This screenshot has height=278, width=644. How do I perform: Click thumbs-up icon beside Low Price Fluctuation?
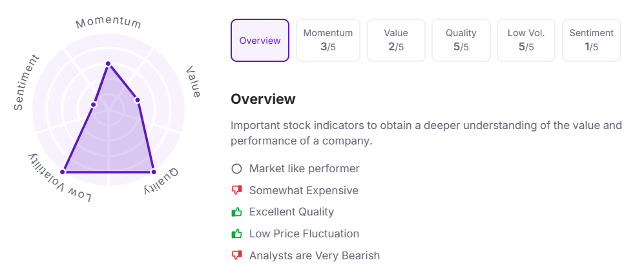[x=236, y=233]
